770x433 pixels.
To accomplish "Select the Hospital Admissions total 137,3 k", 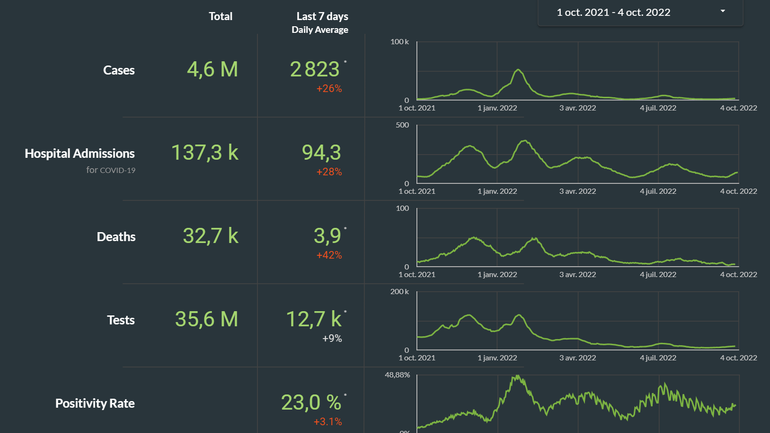I will click(x=205, y=152).
